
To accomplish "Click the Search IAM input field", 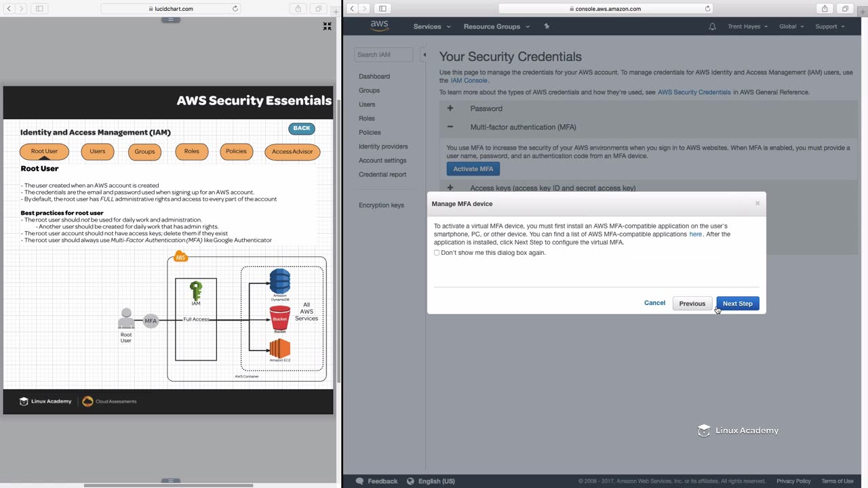I will tap(383, 55).
